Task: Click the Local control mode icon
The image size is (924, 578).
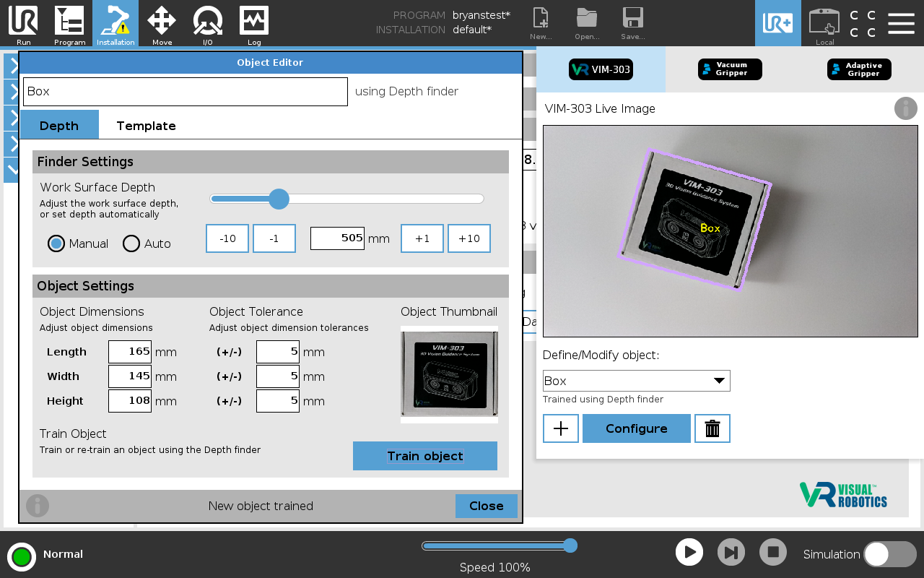Action: tap(824, 24)
